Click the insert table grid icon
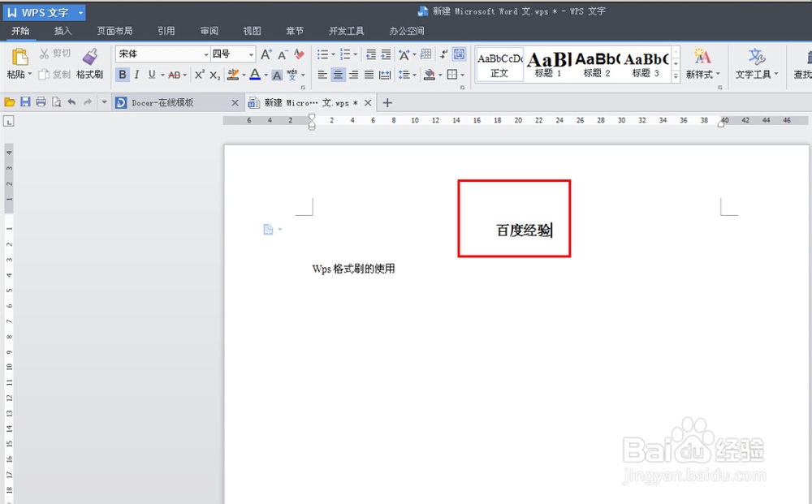 coord(426,54)
